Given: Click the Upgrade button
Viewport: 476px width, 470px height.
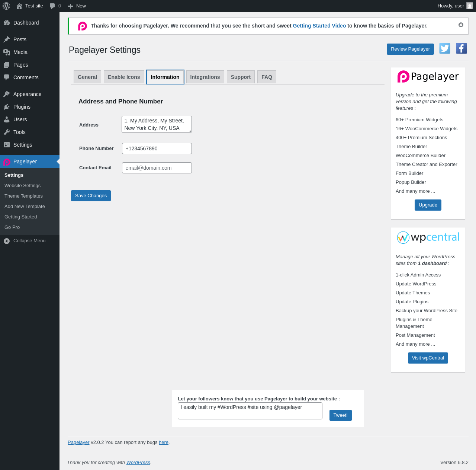Looking at the screenshot, I should click(428, 205).
